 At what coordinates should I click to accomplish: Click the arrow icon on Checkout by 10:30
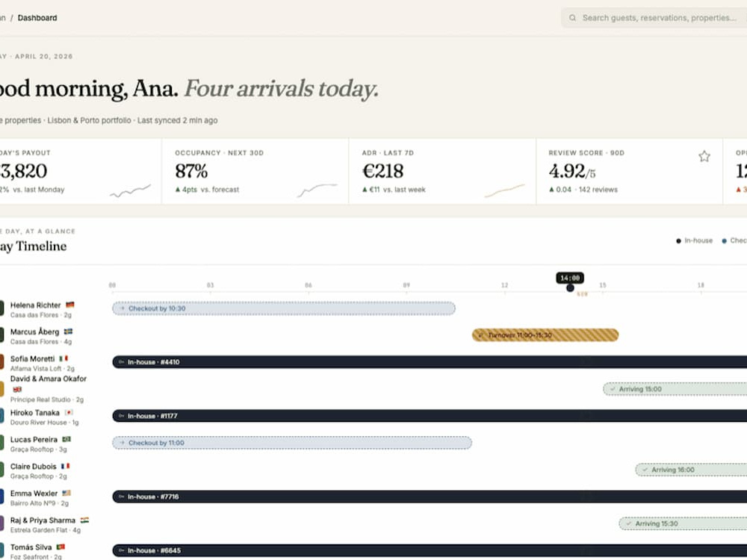[x=122, y=308]
